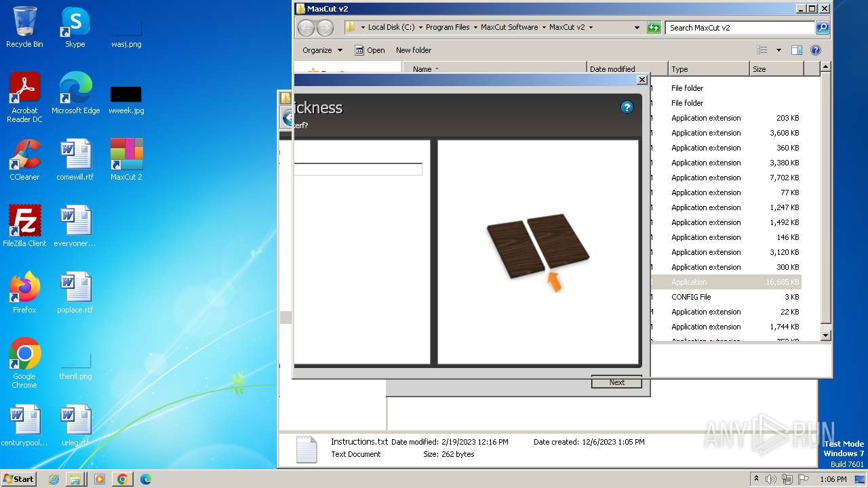Select everyoner... desktop document
868x488 pixels.
pos(75,226)
